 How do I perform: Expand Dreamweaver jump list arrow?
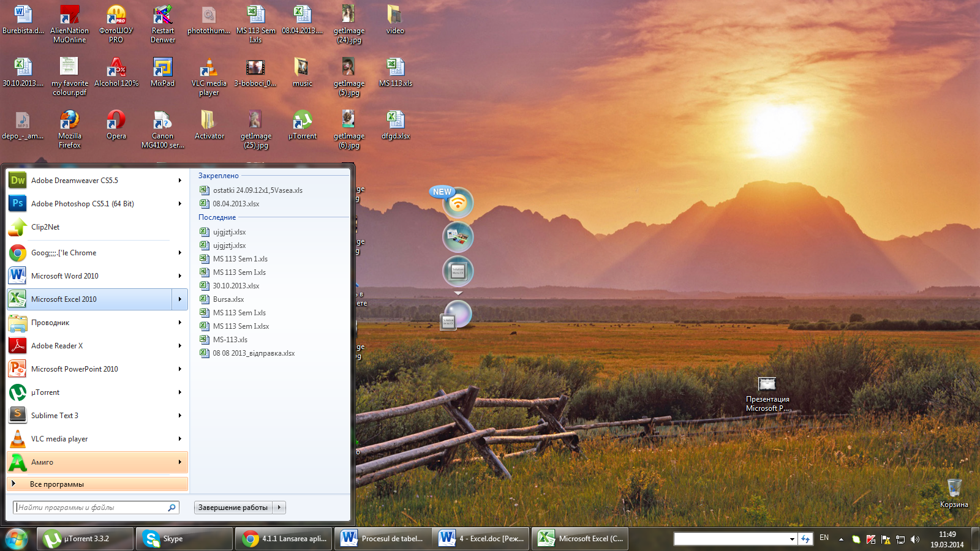(180, 181)
